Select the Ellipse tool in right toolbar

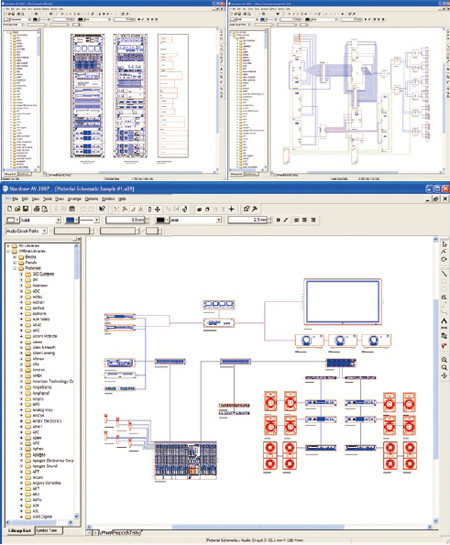click(444, 289)
